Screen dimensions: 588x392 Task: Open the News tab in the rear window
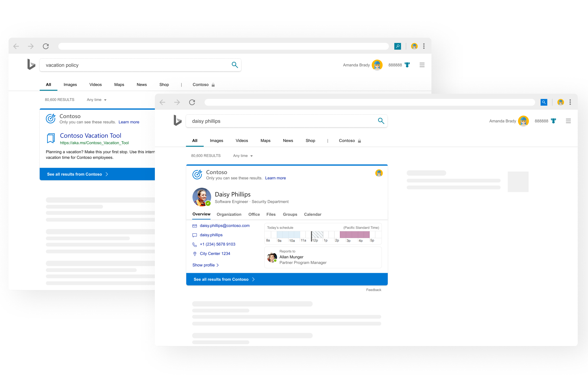pyautogui.click(x=142, y=85)
